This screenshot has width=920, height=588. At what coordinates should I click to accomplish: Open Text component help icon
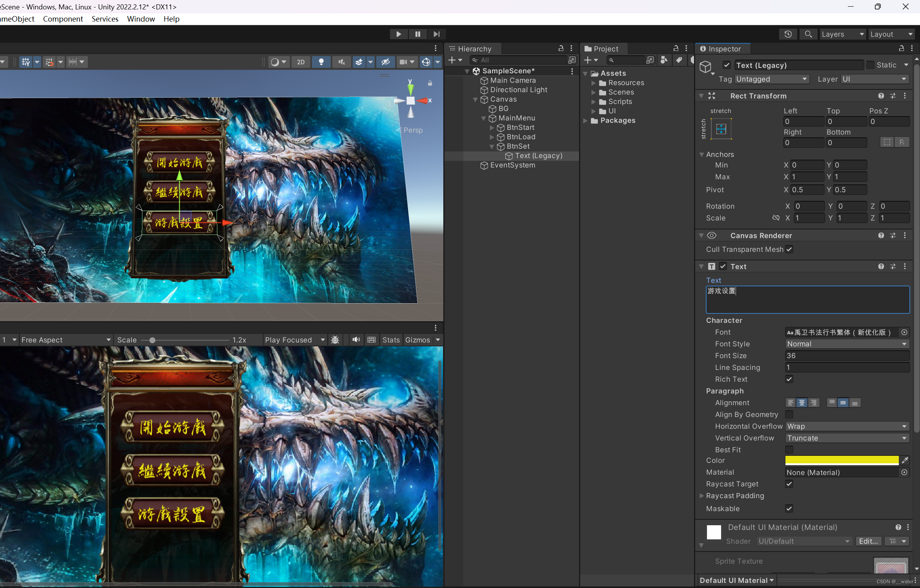881,266
